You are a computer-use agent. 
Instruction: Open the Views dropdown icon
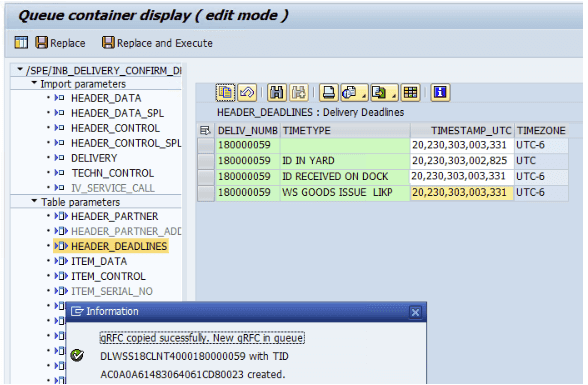point(354,92)
